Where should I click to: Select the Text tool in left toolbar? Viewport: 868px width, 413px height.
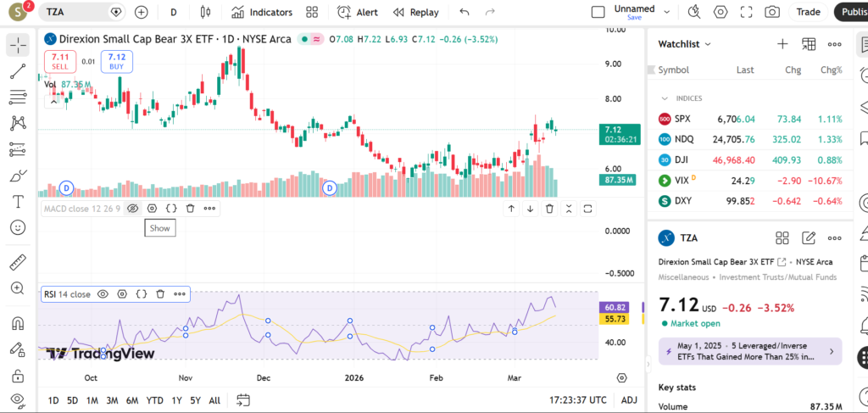coord(18,202)
